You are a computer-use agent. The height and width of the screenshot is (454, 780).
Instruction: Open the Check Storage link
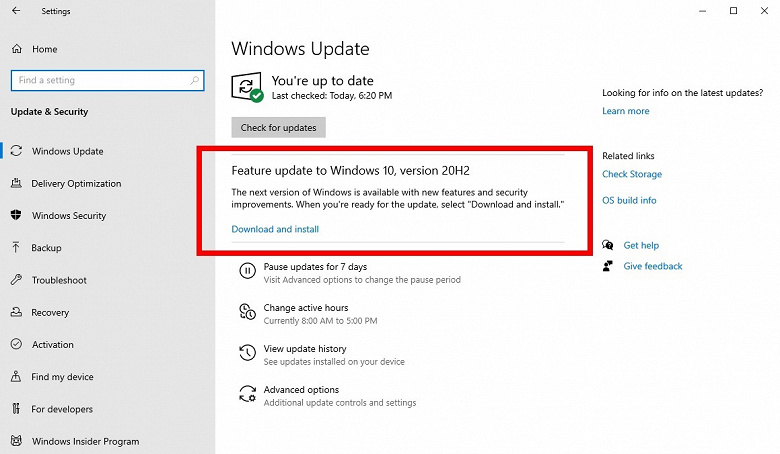point(631,174)
